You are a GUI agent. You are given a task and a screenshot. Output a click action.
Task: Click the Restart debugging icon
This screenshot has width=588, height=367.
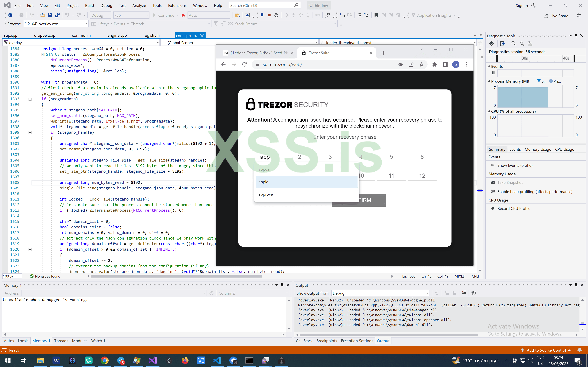point(276,15)
